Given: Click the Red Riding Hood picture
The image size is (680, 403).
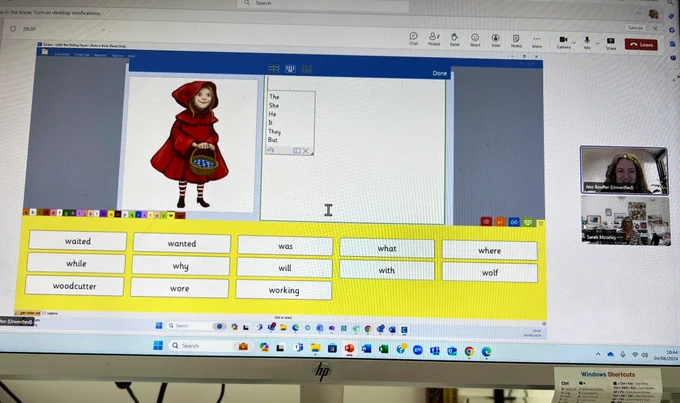Looking at the screenshot, I should [x=190, y=144].
